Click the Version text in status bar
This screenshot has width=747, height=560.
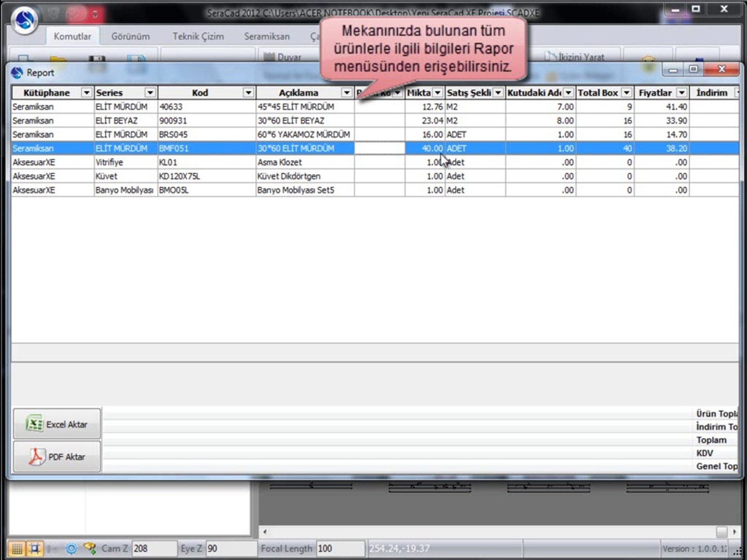[x=695, y=549]
